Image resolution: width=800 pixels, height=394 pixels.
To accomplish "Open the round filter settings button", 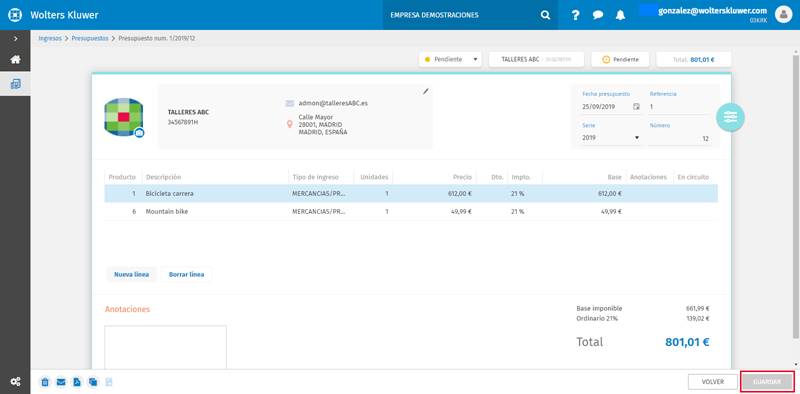I will point(731,117).
